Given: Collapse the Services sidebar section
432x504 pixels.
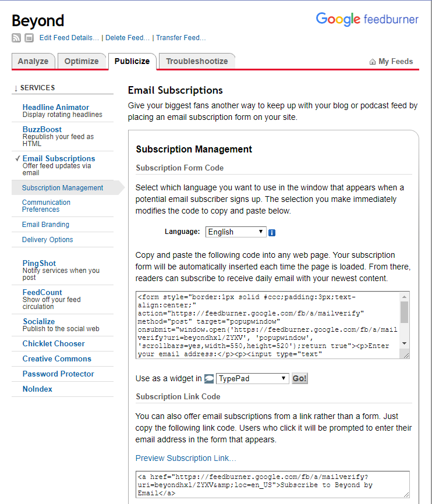Looking at the screenshot, I should (x=34, y=88).
